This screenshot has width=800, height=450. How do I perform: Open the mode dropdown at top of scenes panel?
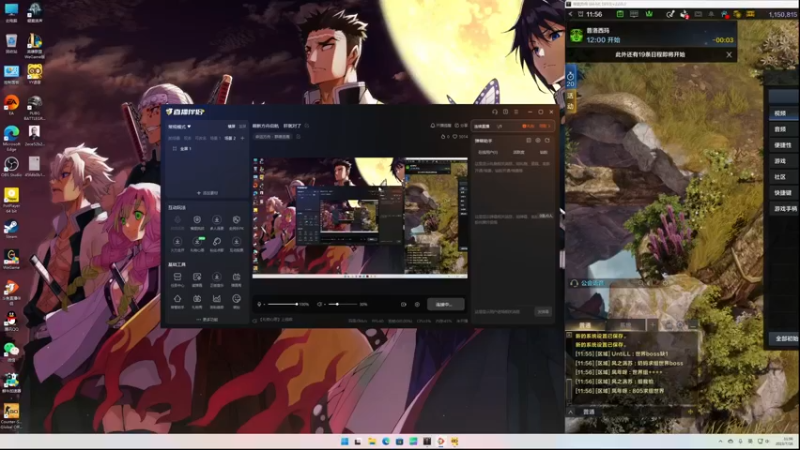(x=180, y=126)
